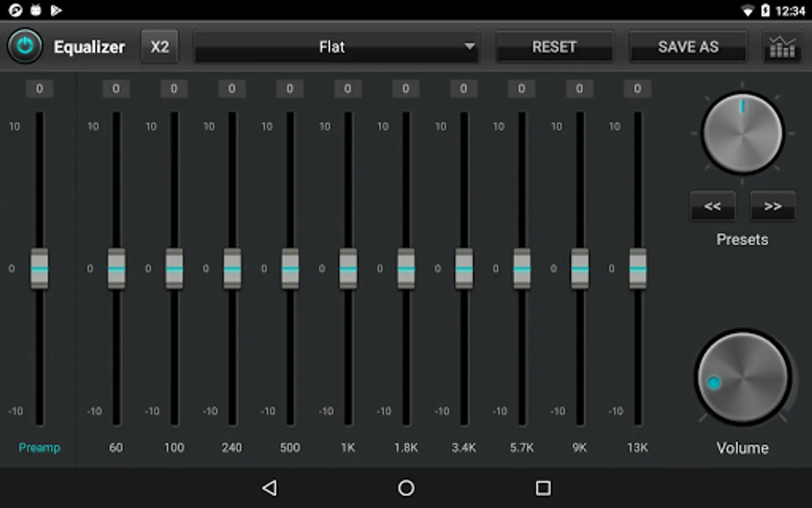Tap the circular app notification icon

click(x=15, y=10)
